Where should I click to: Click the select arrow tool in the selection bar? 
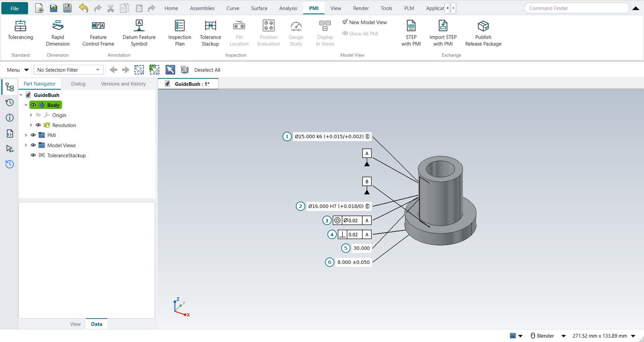pos(170,70)
